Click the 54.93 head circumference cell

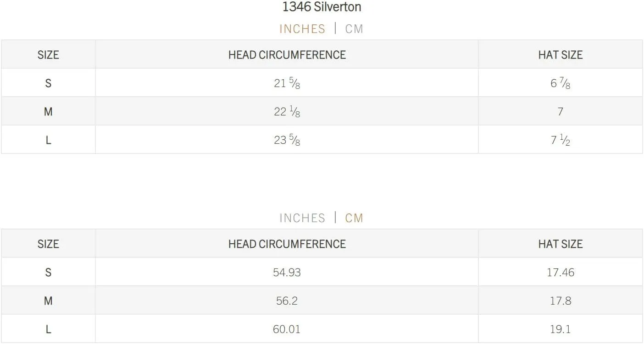point(287,272)
